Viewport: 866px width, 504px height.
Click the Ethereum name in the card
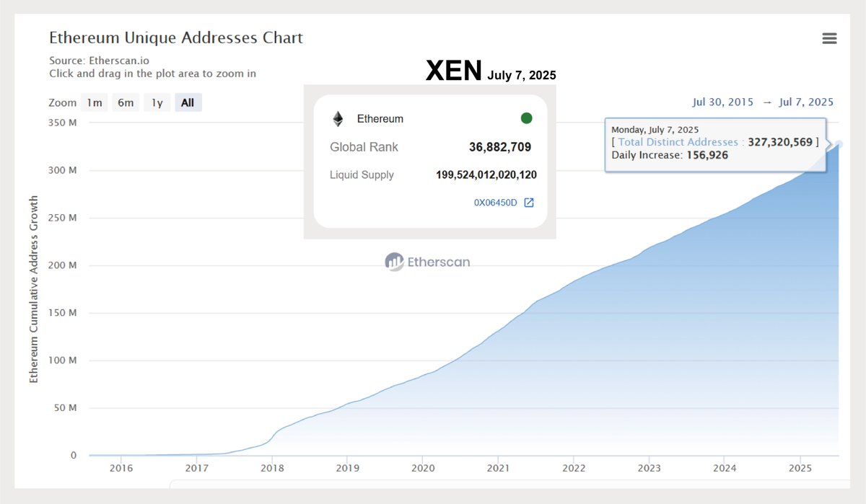tap(380, 119)
